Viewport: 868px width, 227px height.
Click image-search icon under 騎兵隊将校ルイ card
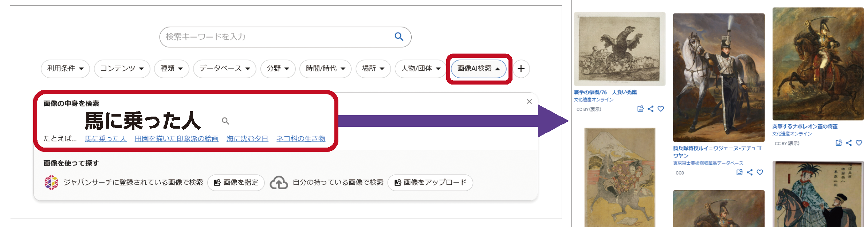tap(739, 172)
